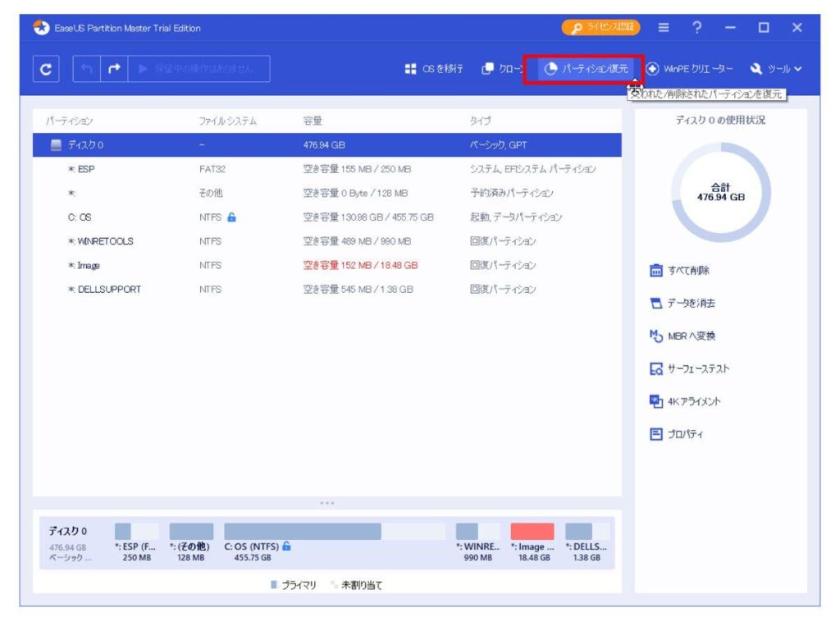Screen dimensions: 840x626
Task: Click the プライマリ legend swatch
Action: 274,585
